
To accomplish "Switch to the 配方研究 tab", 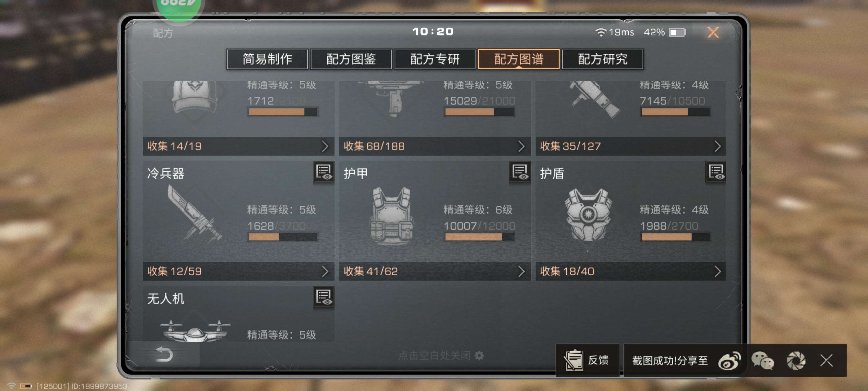I will (602, 59).
